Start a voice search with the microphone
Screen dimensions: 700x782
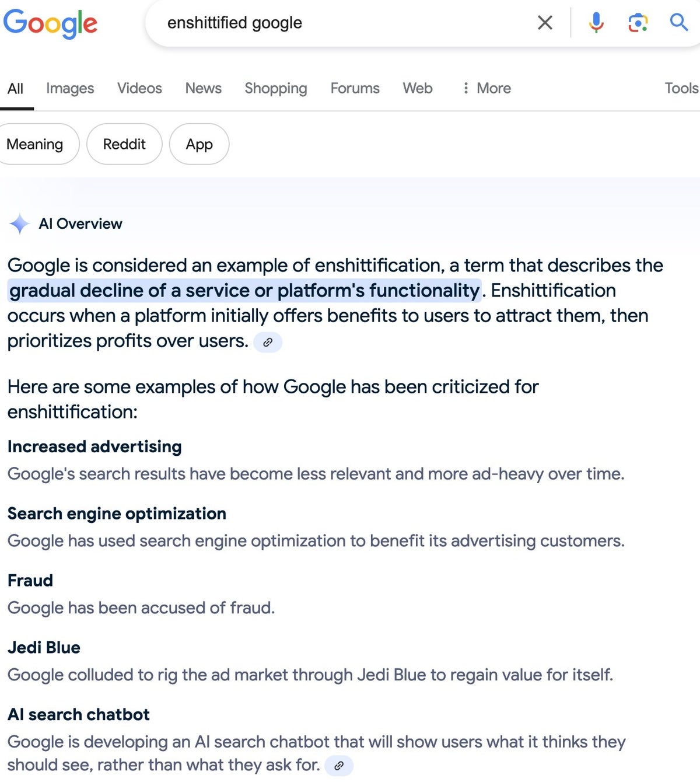596,23
